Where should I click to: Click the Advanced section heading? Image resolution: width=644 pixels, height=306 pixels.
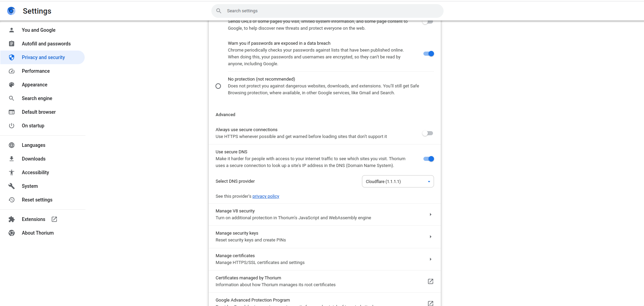[225, 115]
